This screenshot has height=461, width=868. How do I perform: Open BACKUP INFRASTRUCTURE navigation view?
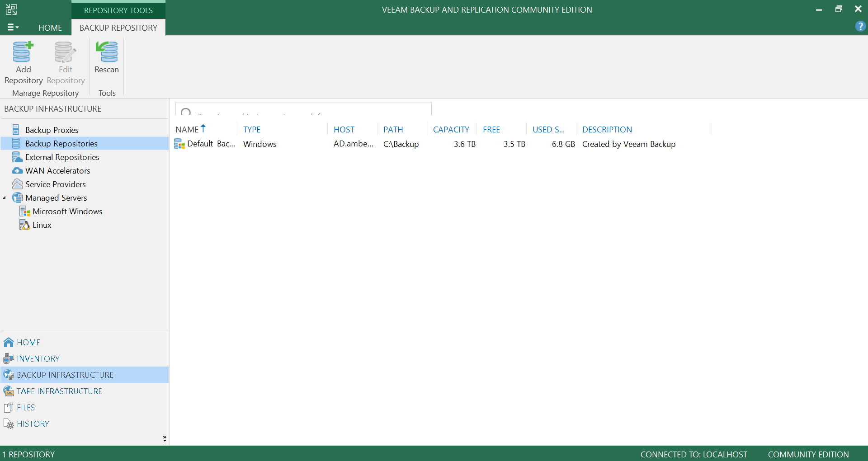click(x=85, y=375)
